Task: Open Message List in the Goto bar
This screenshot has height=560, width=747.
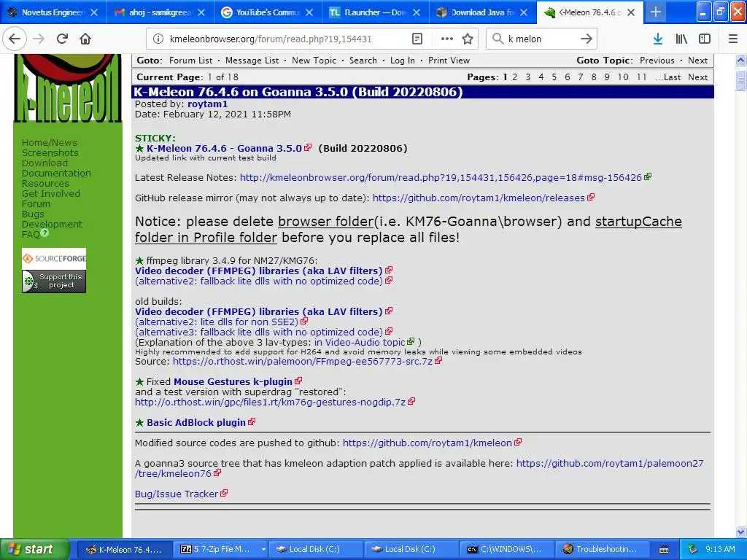Action: [252, 61]
